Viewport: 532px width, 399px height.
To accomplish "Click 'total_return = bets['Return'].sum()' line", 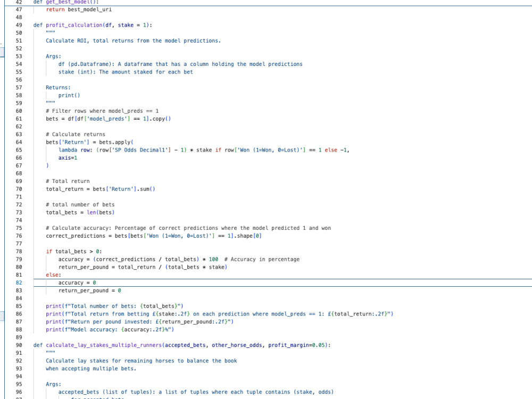I will pos(101,189).
